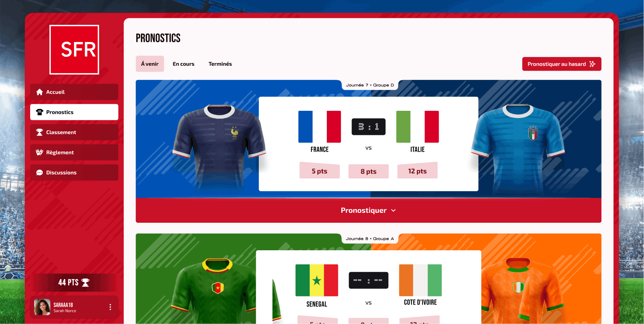Click the sparkle icon on Pronostiquer au hasard
The image size is (644, 324).
coord(592,64)
